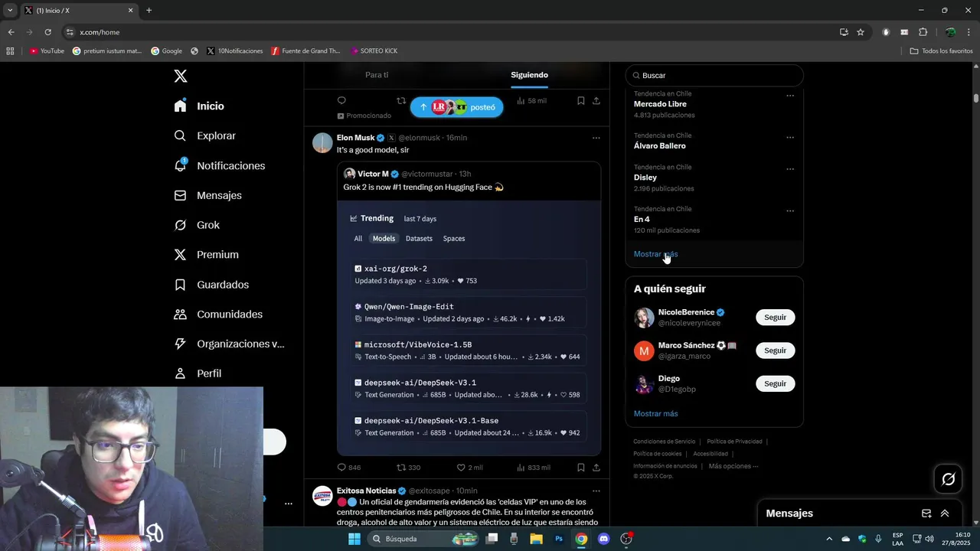Bookmark the promoted post
This screenshot has width=980, height=551.
[x=581, y=100]
